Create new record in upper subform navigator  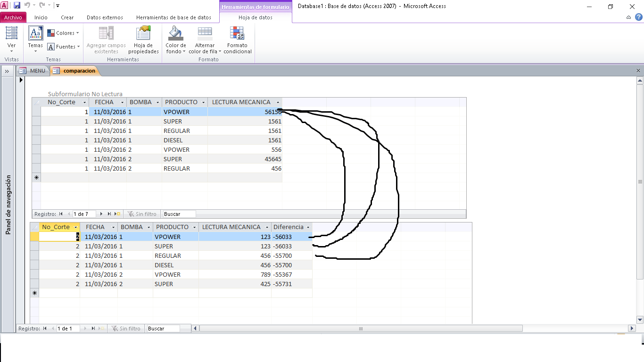(x=118, y=214)
